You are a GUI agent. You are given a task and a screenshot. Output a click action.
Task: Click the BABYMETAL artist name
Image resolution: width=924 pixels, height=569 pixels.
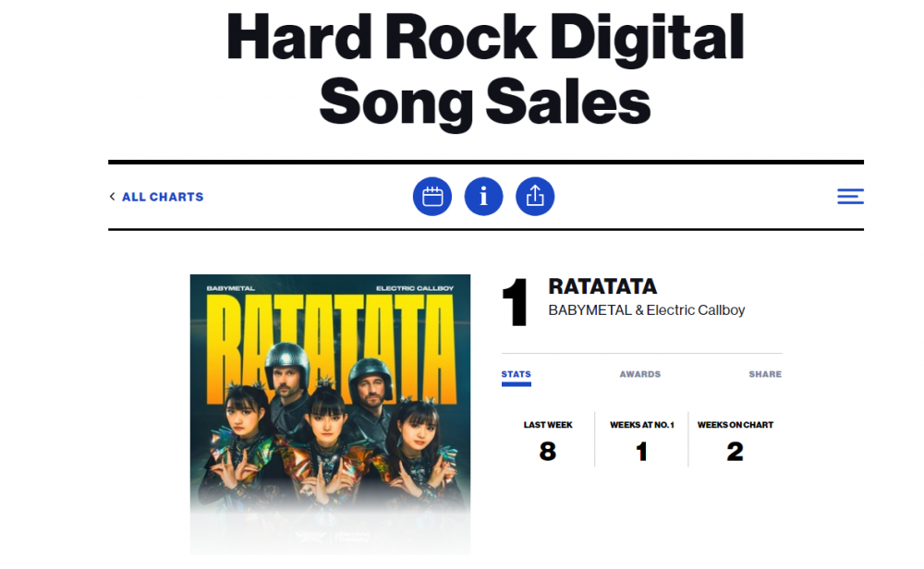590,310
